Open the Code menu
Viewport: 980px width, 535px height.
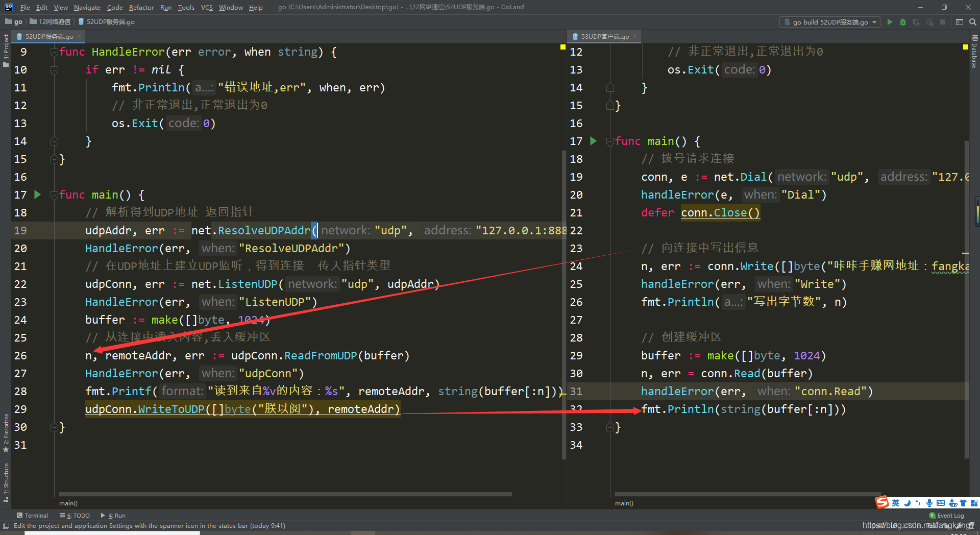[115, 7]
